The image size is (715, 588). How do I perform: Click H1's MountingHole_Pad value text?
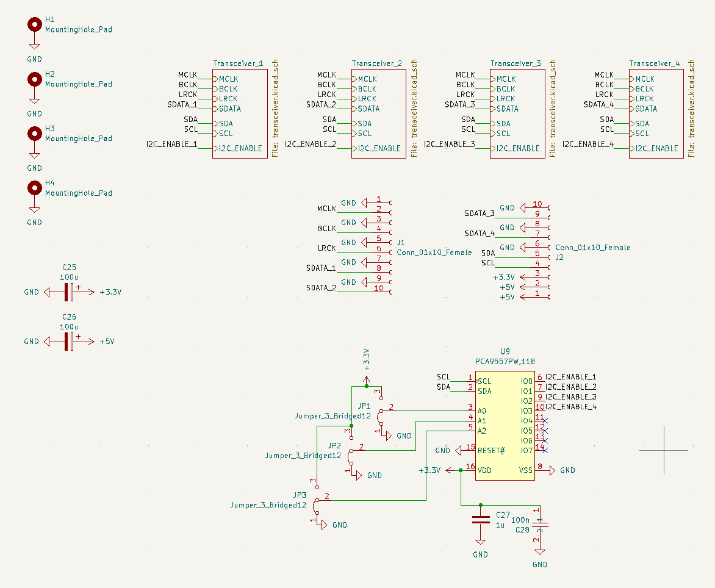79,29
